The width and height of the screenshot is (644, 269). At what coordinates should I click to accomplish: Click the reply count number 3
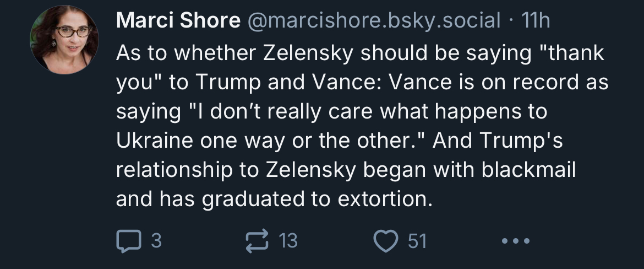click(x=156, y=241)
